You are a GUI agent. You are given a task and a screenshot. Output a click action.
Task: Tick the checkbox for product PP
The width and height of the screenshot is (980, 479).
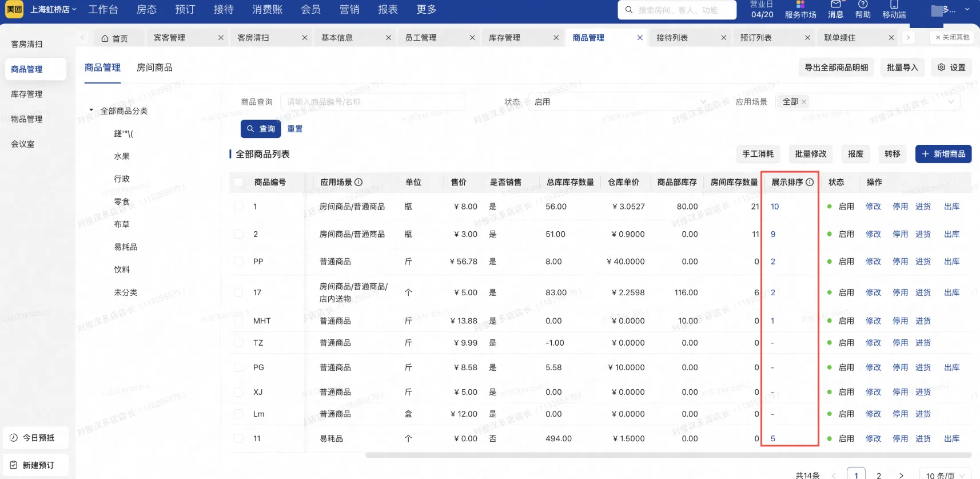[238, 262]
